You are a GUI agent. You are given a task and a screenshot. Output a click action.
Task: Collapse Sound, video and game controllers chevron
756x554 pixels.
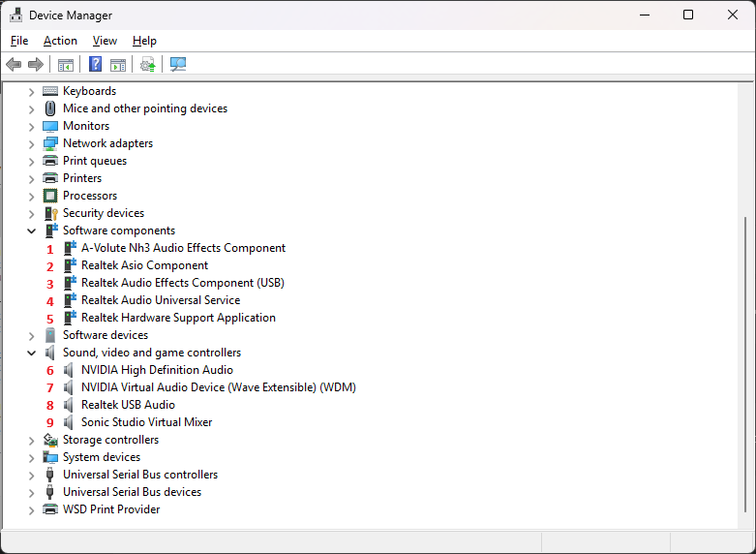point(31,353)
